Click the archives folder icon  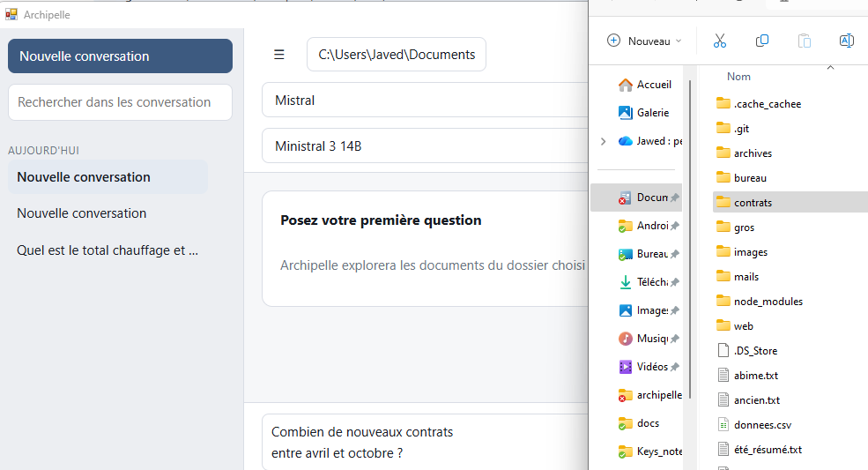[723, 153]
